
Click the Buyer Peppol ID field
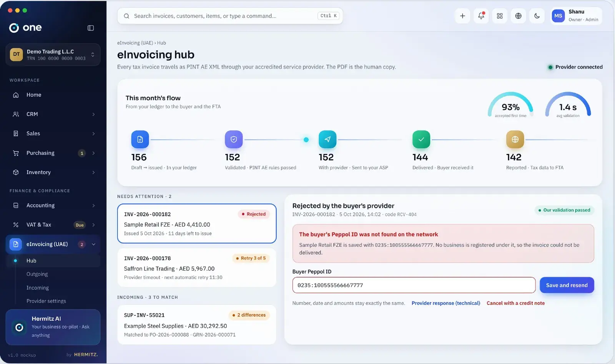pyautogui.click(x=414, y=285)
